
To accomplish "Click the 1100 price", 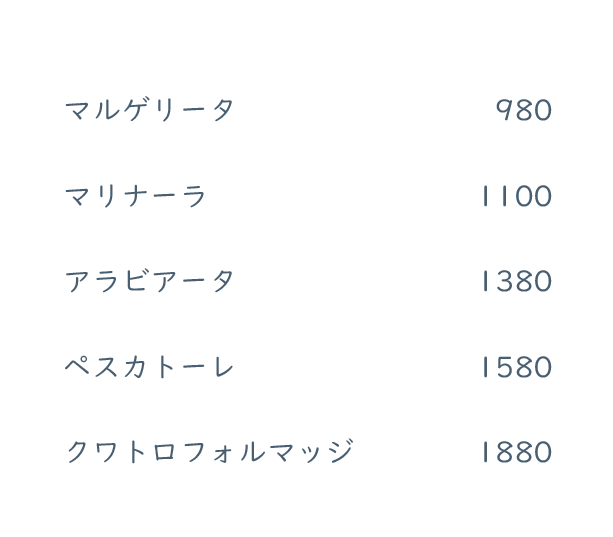I will pos(516,196).
